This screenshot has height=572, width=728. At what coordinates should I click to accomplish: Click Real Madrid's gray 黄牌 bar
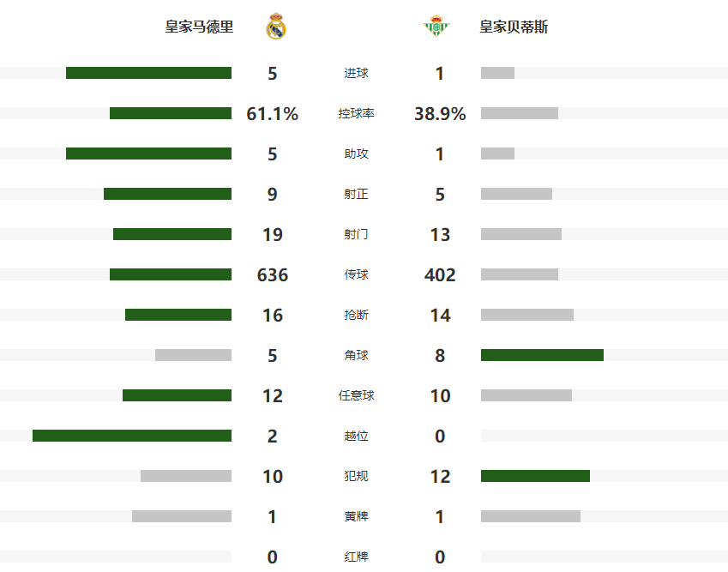(182, 516)
